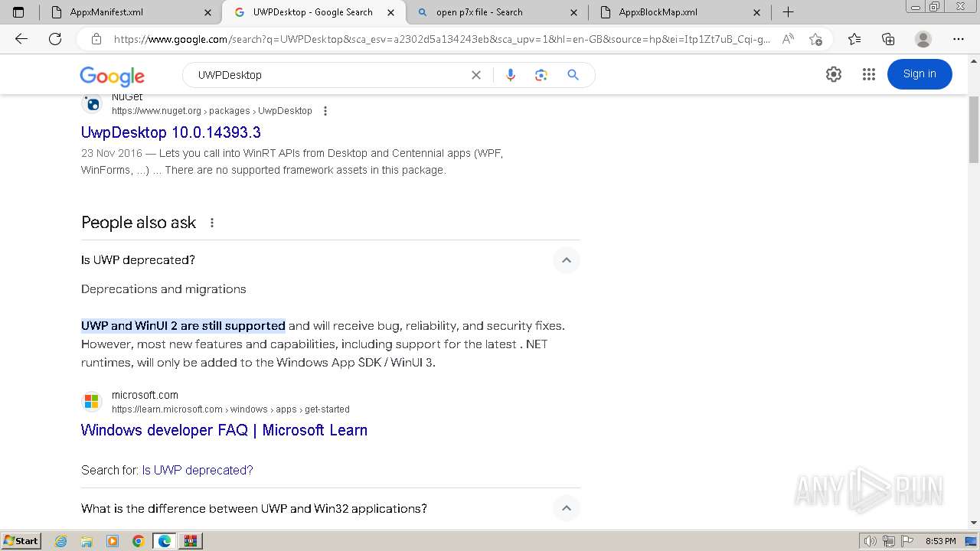
Task: Start voice search with the microphone icon
Action: [x=511, y=75]
